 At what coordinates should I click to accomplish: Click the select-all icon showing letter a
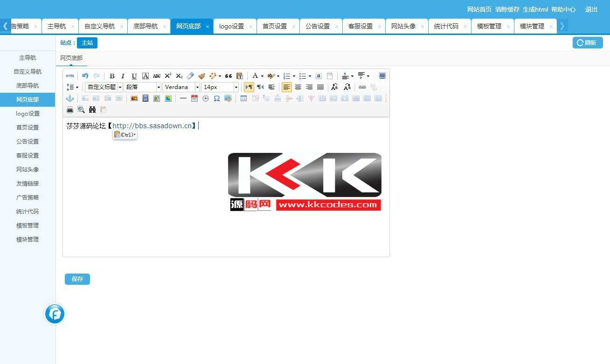[x=319, y=76]
